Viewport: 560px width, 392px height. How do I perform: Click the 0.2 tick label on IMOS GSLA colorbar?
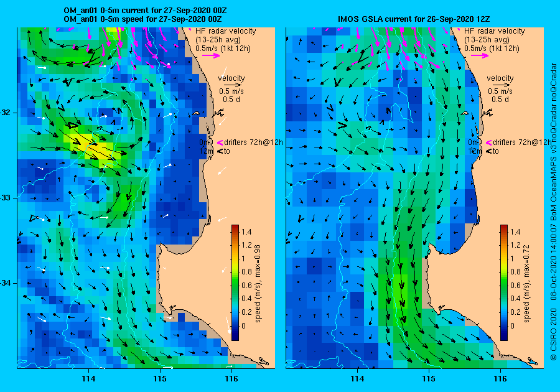point(515,312)
